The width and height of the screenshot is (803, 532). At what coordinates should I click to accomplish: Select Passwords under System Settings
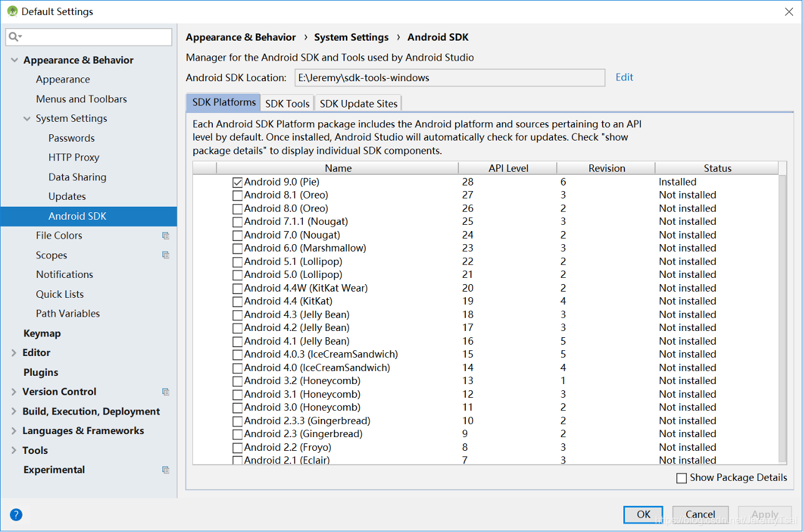(72, 138)
